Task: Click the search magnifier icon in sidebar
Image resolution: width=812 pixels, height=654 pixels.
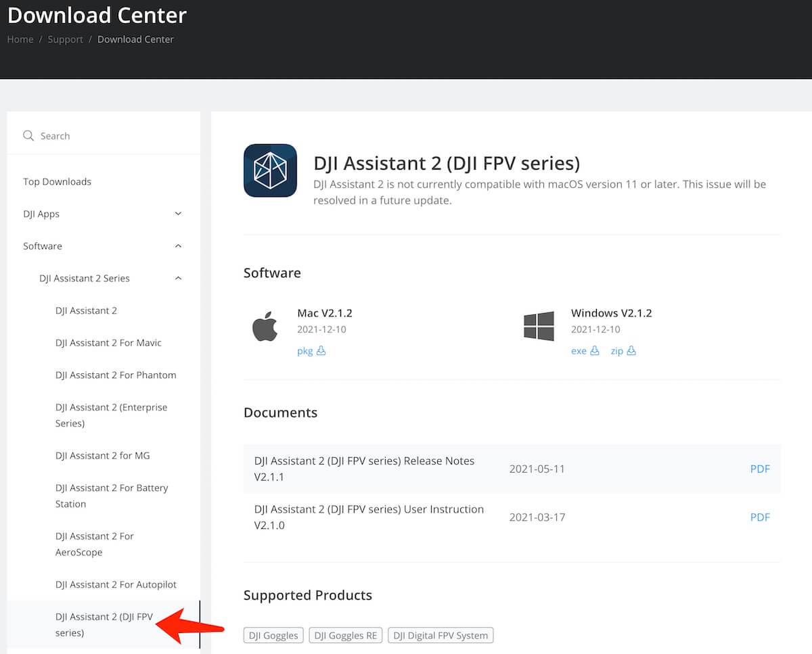Action: [x=28, y=136]
